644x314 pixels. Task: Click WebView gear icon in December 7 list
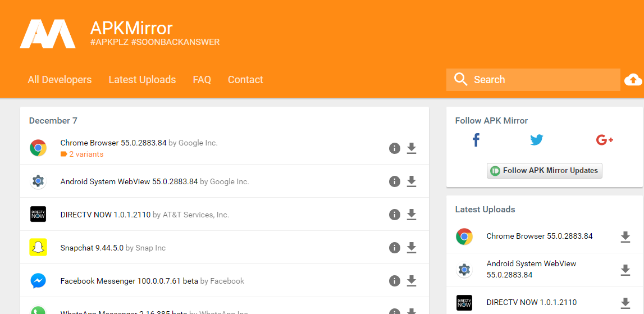(x=38, y=181)
